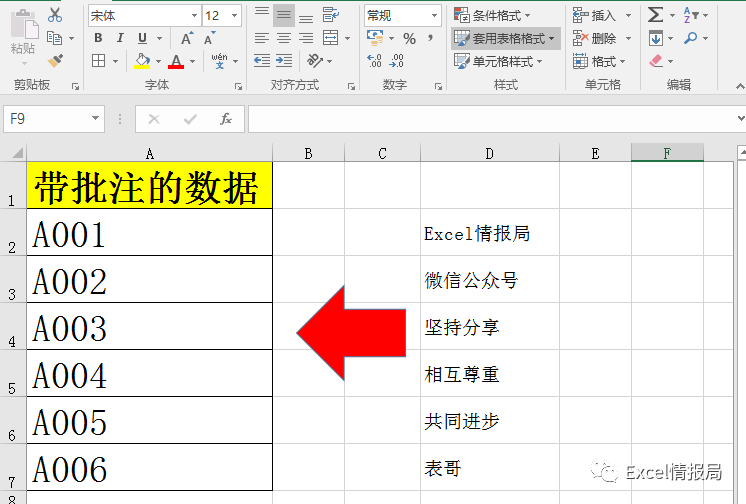The image size is (746, 504).
Task: Collapse the ribbon with the caret
Action: pyautogui.click(x=740, y=86)
